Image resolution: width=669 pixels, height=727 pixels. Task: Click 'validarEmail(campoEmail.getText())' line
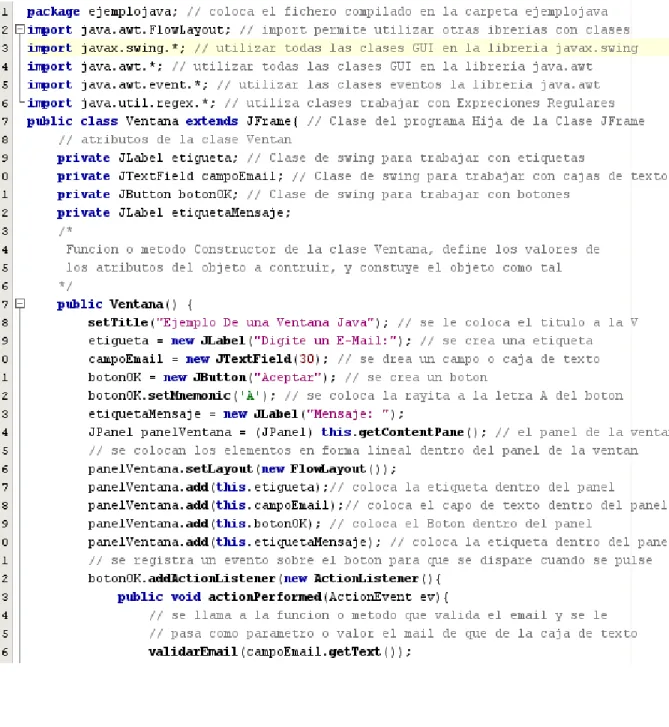click(280, 652)
